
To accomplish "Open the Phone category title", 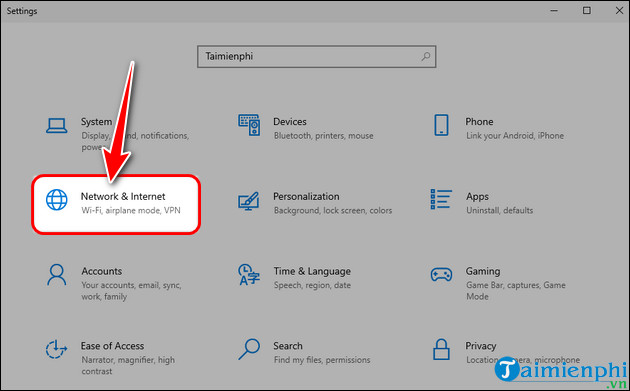I will tap(479, 122).
